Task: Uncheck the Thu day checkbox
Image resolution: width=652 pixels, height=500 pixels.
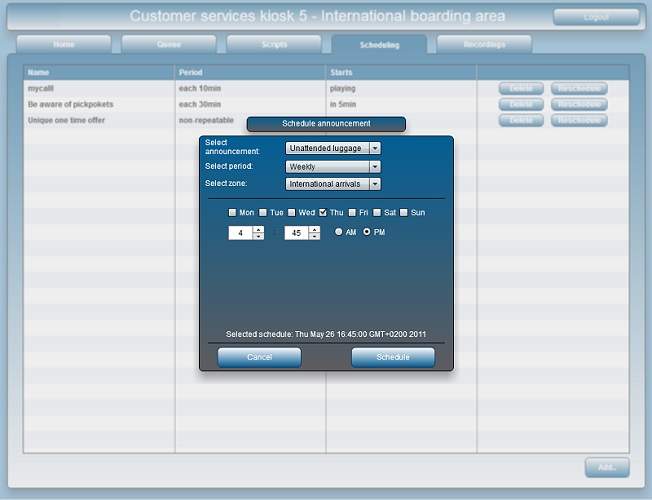Action: tap(323, 212)
